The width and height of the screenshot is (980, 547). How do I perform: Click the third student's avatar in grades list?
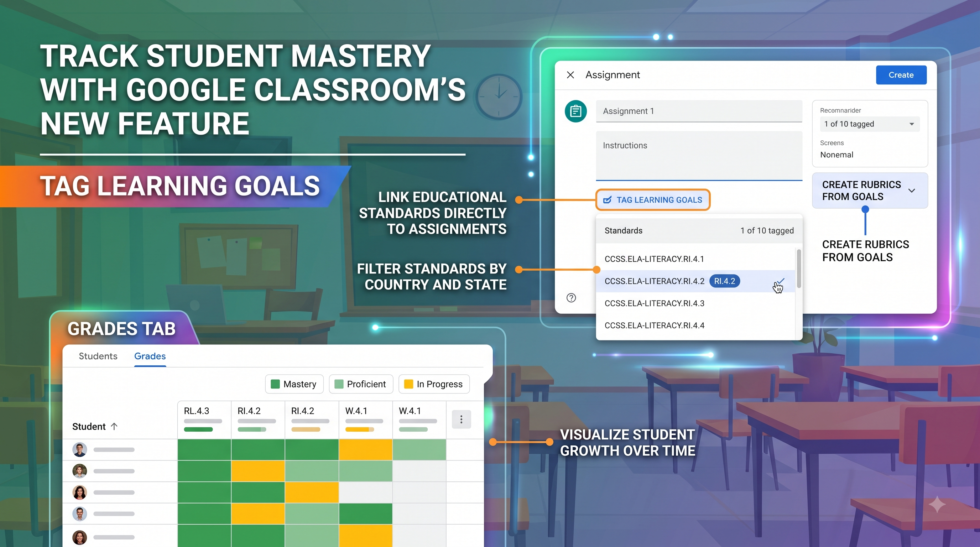click(x=79, y=492)
